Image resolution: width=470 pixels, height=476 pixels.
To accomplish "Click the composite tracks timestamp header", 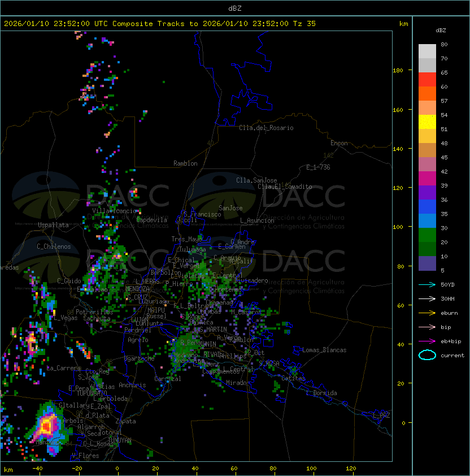I will click(x=160, y=24).
